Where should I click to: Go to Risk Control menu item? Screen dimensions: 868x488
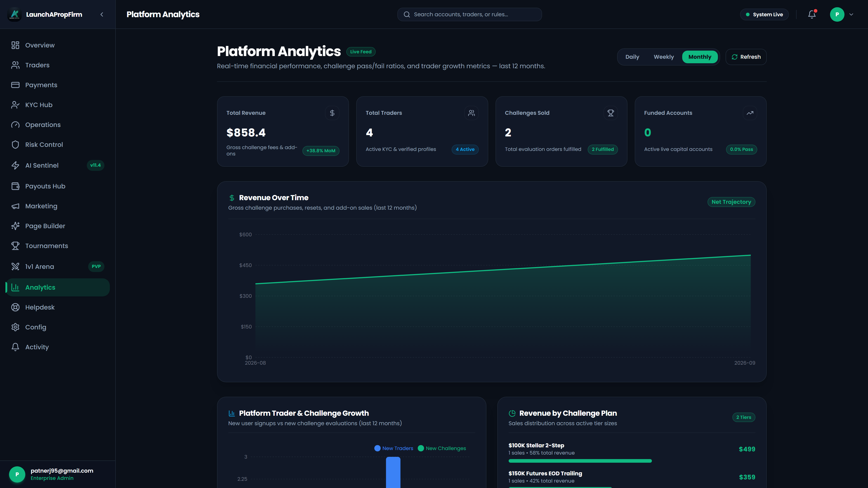(x=58, y=145)
